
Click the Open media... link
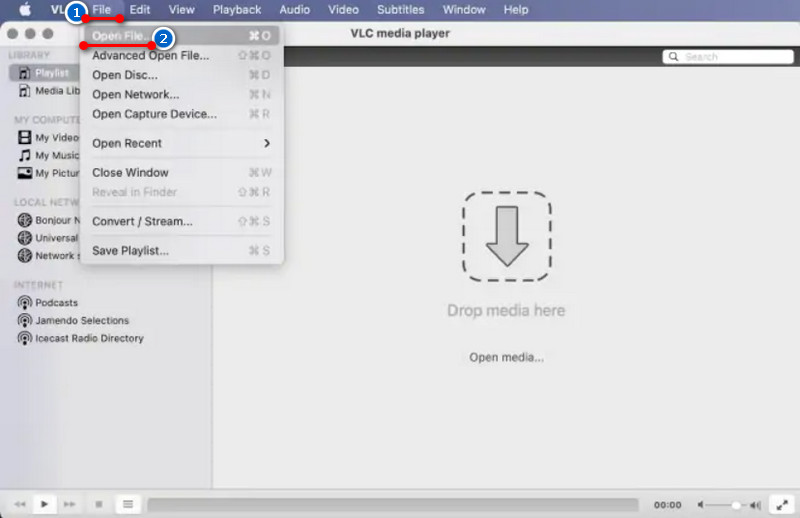pos(506,357)
